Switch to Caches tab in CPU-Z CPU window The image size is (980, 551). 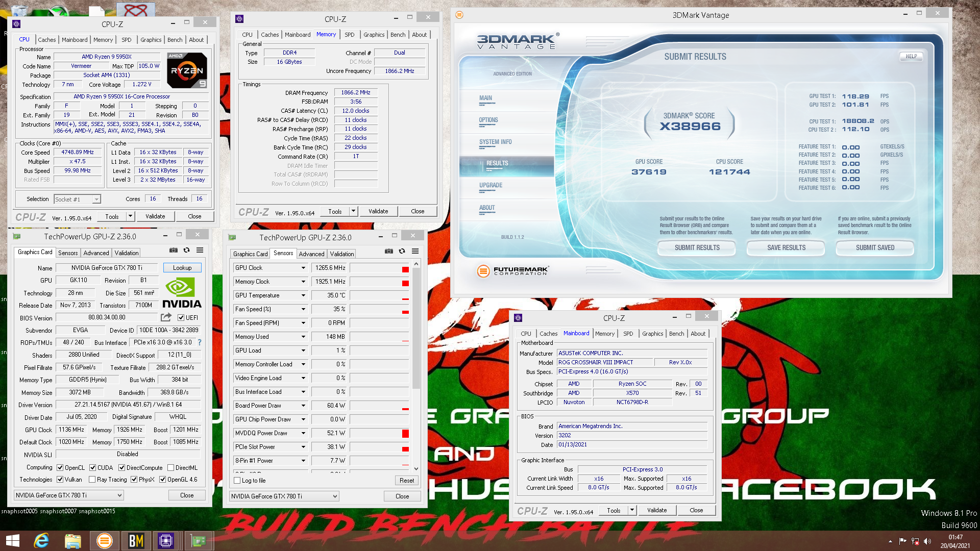coord(47,40)
